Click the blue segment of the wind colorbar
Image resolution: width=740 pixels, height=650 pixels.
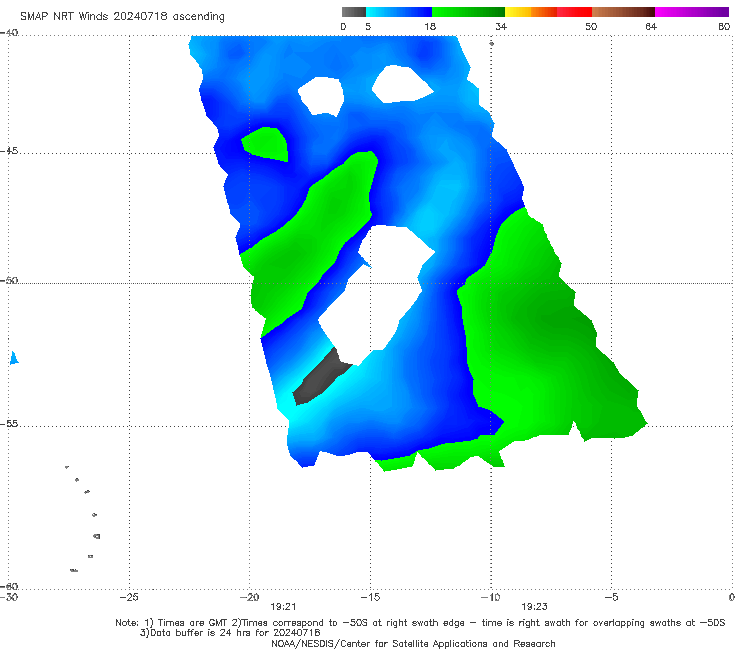tap(399, 12)
